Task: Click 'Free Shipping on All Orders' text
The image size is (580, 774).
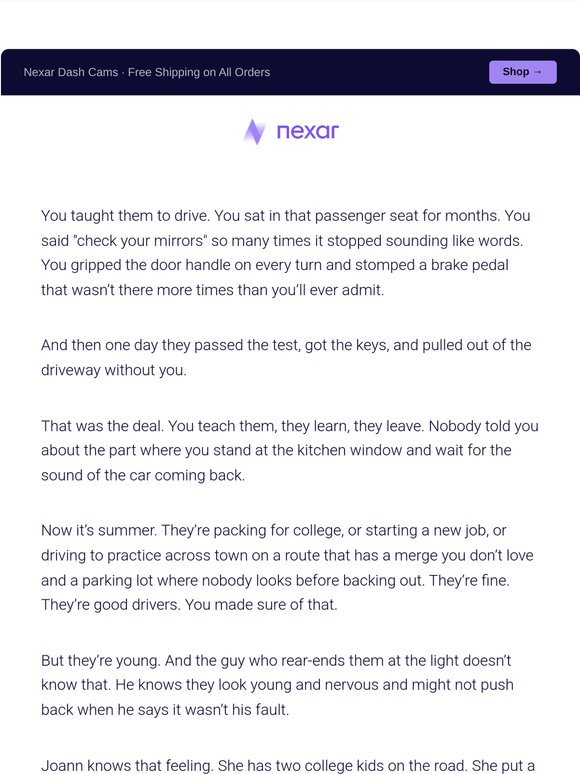Action: coord(199,72)
